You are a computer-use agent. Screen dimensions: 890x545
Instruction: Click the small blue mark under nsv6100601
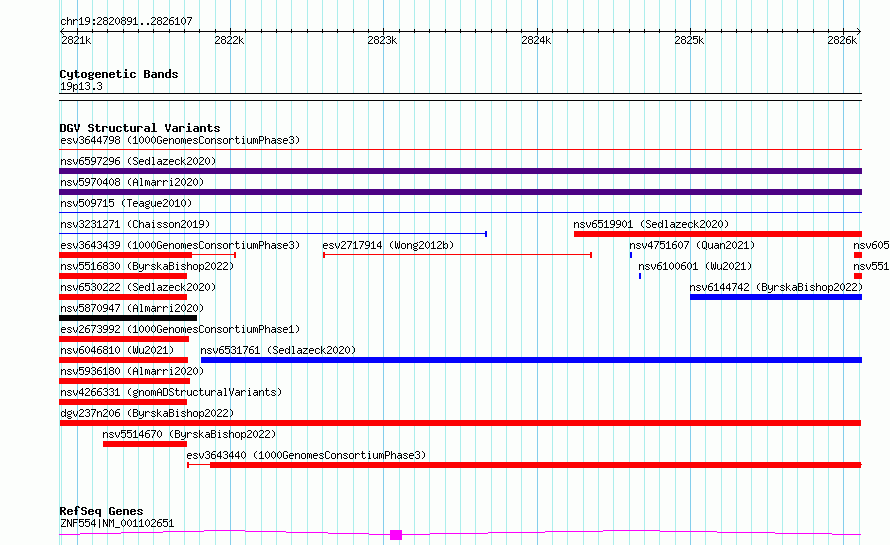tap(640, 276)
